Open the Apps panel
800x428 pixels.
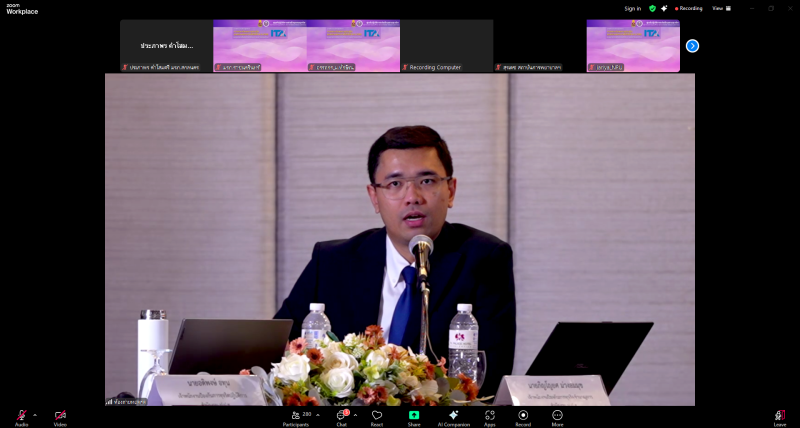coord(490,415)
